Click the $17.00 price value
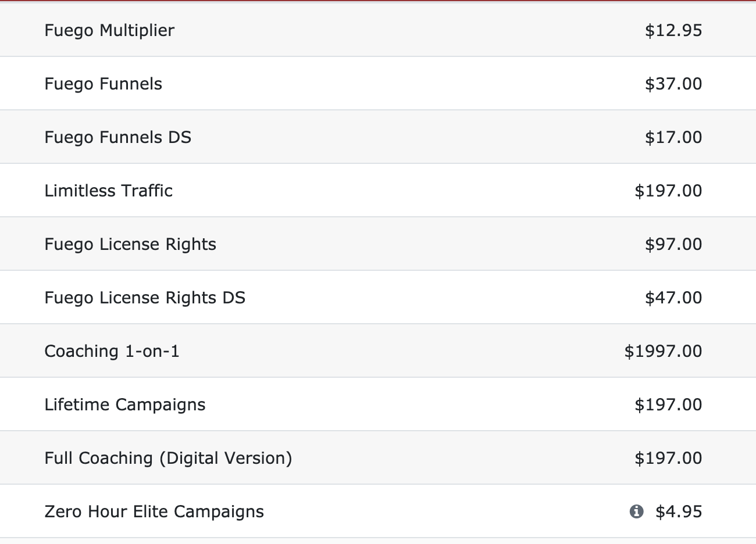Screen dimensions: 756x544 coord(673,137)
